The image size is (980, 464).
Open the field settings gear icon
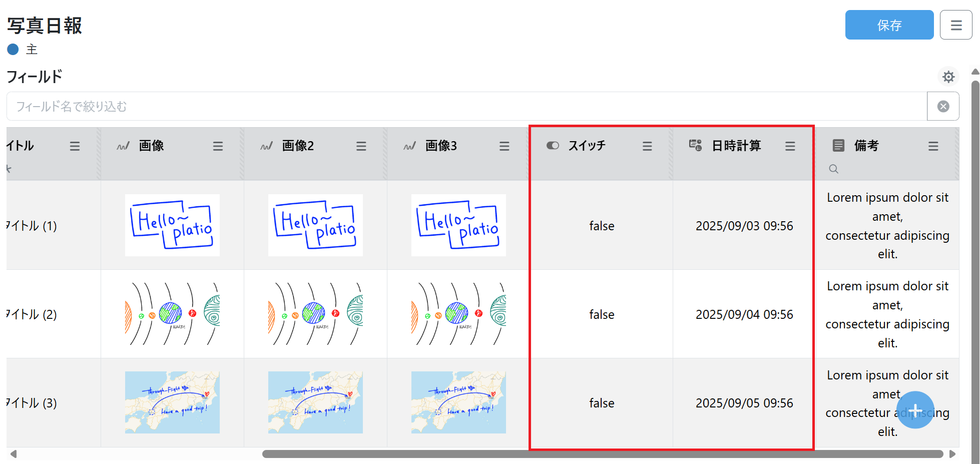[x=948, y=77]
